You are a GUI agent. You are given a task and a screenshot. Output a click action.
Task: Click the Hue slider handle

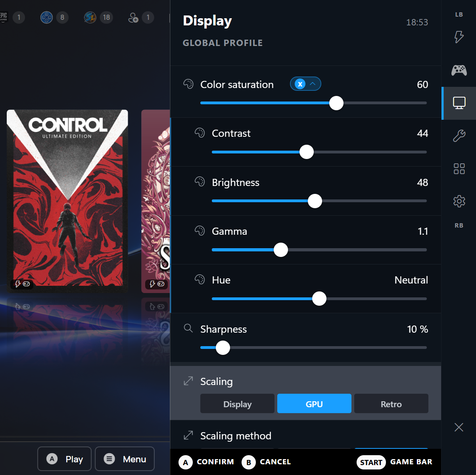point(319,299)
